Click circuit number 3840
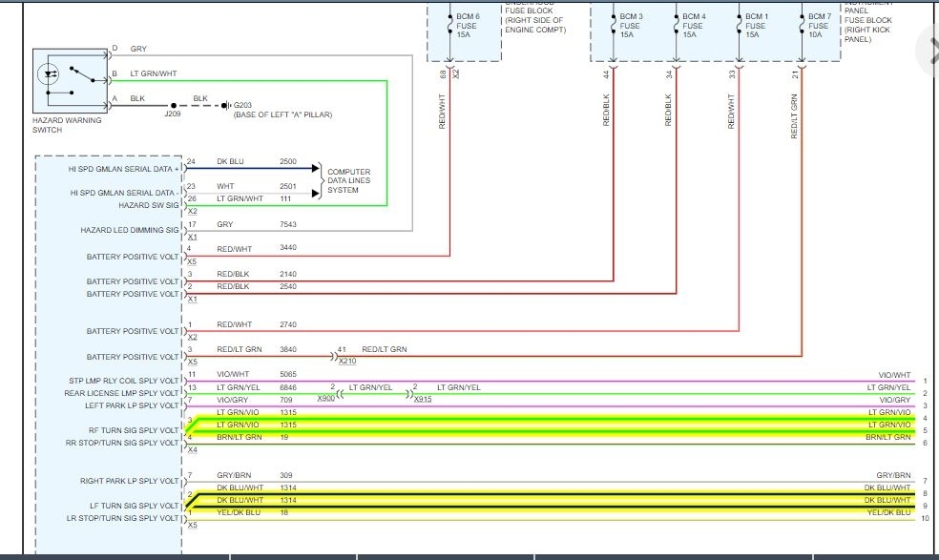 288,349
